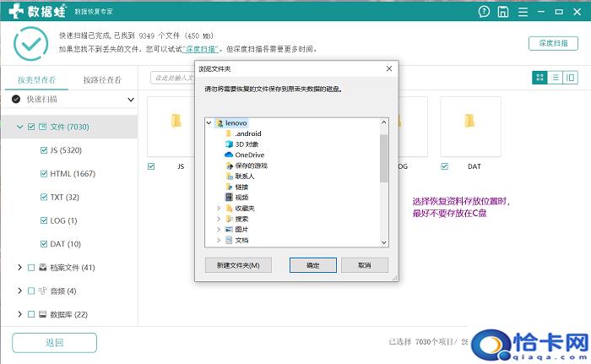Screen dimensions: 591x364
Task: Click the 新建文件夹(M) button
Action: tap(238, 265)
